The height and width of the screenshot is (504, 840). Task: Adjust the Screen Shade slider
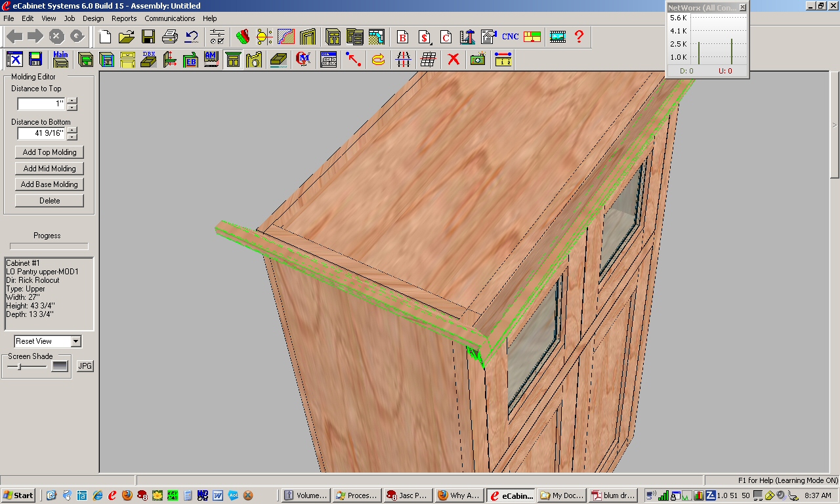coord(20,367)
